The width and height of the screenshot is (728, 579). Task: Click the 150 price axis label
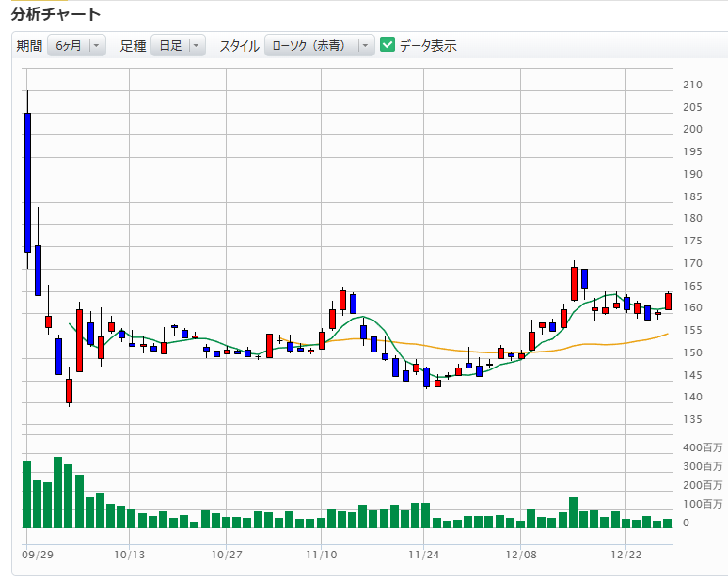click(x=692, y=352)
